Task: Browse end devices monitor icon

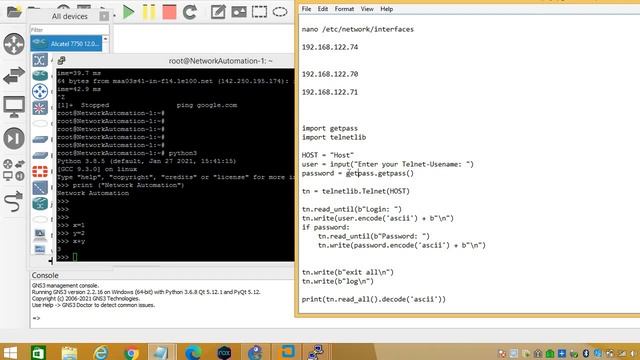Action: tap(14, 107)
